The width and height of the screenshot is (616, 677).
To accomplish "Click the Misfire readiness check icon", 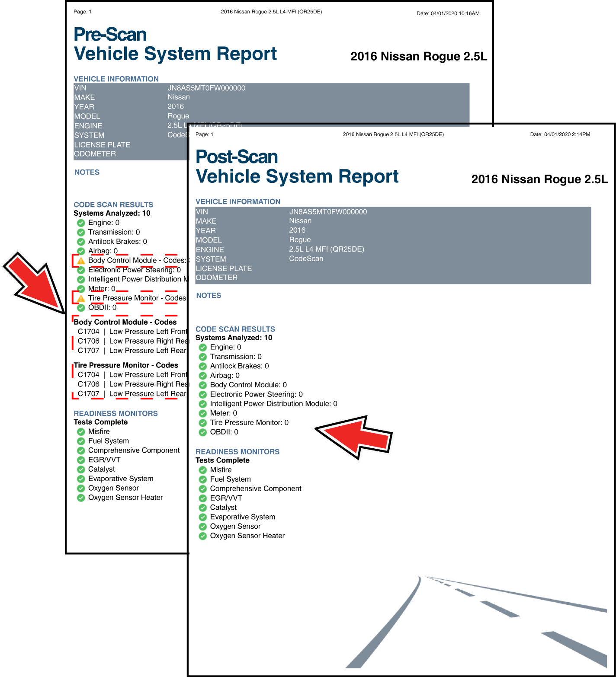I will (202, 470).
